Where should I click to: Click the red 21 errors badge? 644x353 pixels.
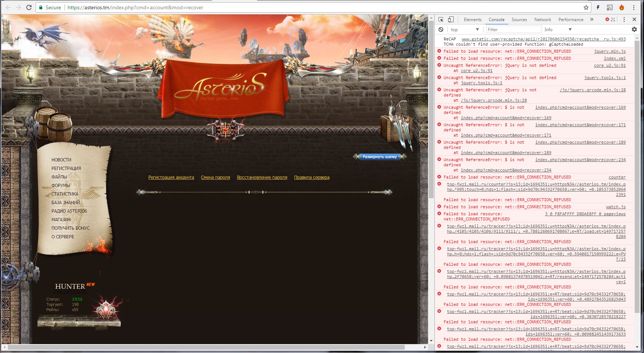(x=610, y=19)
